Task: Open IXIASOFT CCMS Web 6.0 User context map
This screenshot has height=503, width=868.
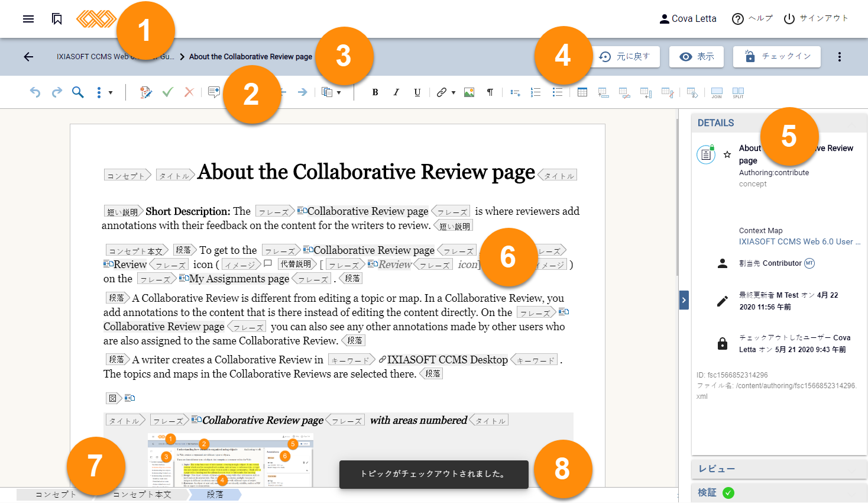Action: tap(799, 241)
